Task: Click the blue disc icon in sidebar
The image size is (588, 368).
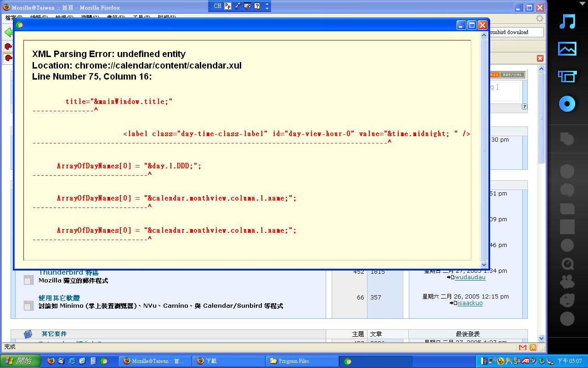Action: (567, 104)
